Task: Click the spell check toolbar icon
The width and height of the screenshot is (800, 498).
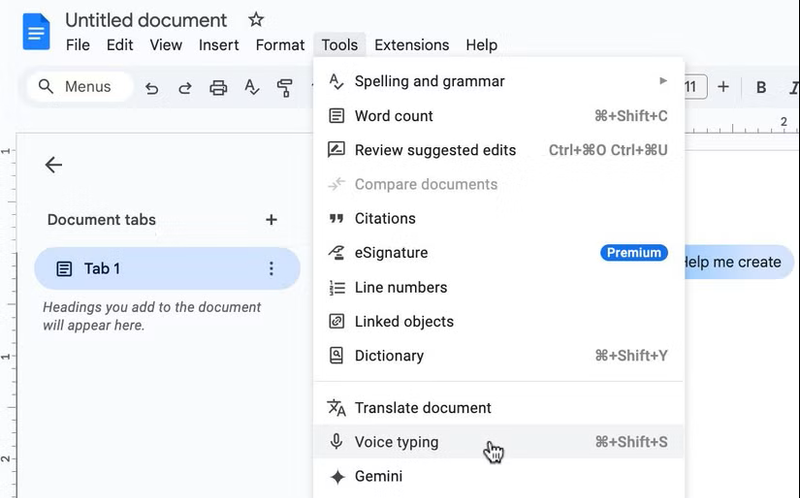Action: pos(251,88)
